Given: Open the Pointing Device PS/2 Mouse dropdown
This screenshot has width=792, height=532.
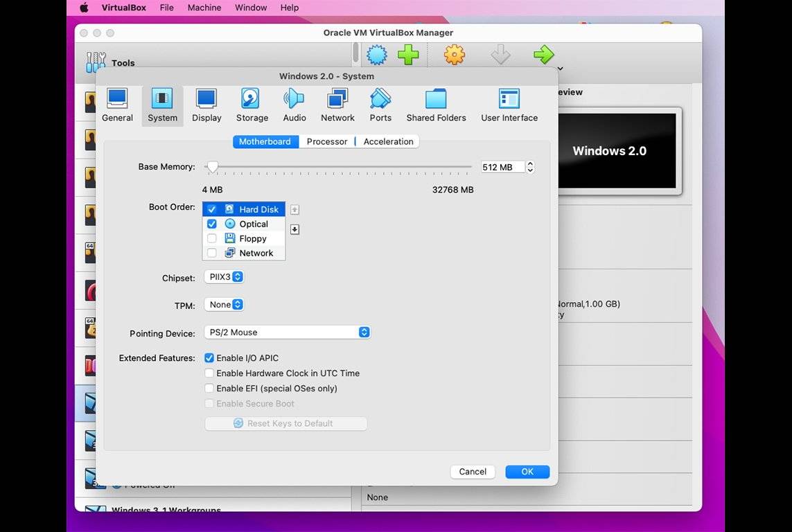Looking at the screenshot, I should coord(287,332).
